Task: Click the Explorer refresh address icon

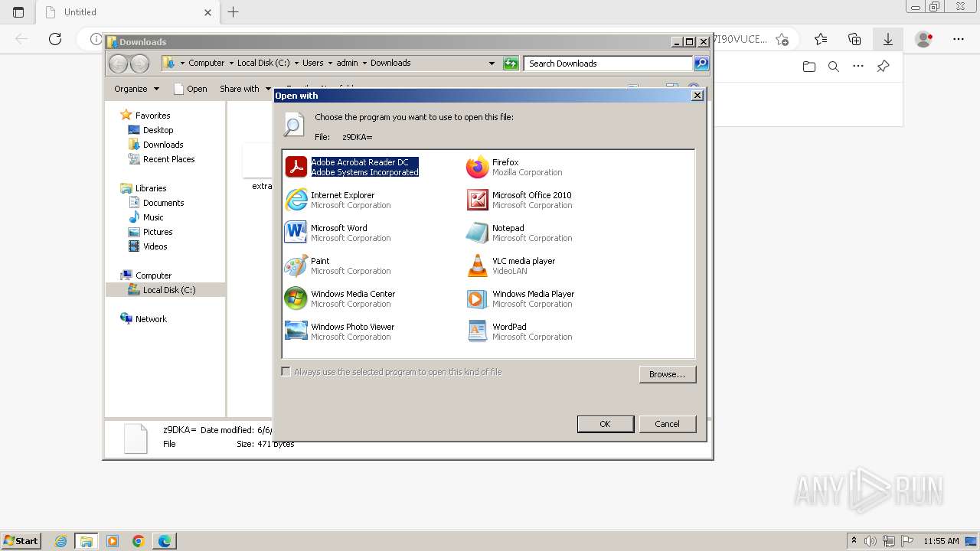Action: (x=511, y=64)
